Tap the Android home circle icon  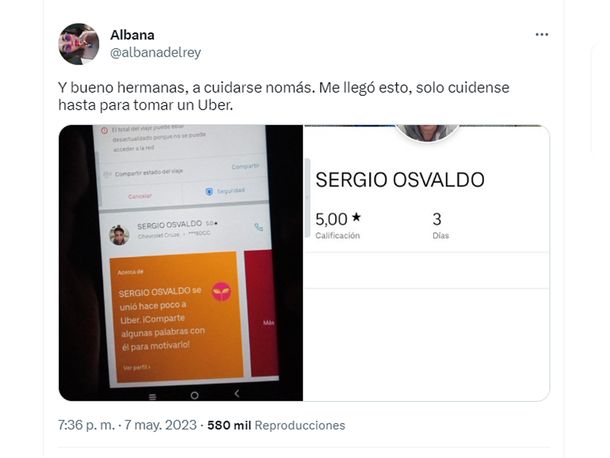[195, 395]
